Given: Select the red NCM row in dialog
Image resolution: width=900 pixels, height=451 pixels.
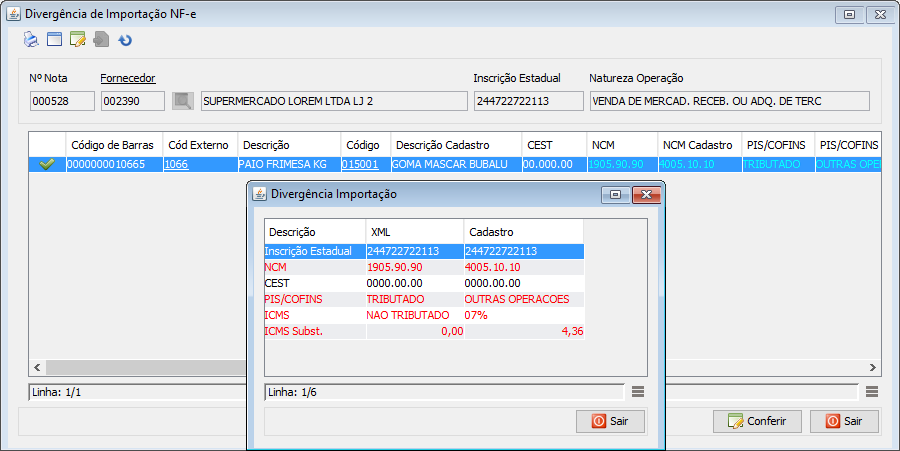Looking at the screenshot, I should pyautogui.click(x=424, y=267).
